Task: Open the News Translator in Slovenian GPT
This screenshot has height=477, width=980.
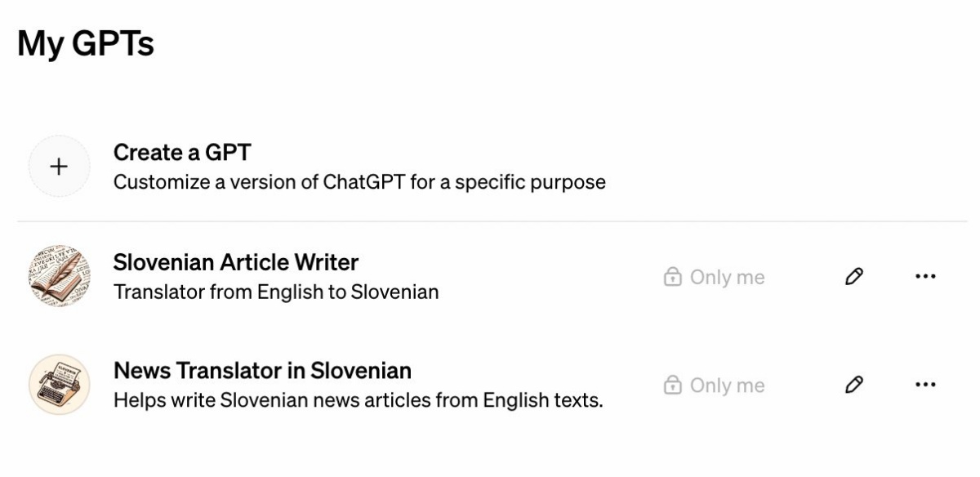Action: tap(262, 371)
